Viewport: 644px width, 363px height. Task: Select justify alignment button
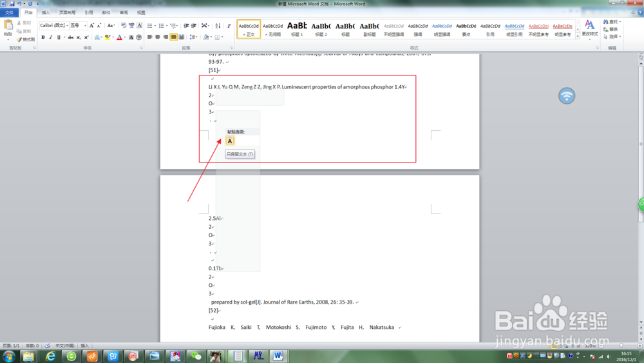pyautogui.click(x=174, y=37)
